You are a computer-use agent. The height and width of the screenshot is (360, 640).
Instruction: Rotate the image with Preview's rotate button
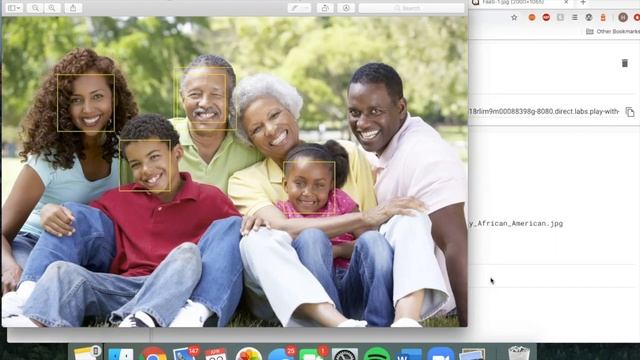point(325,8)
